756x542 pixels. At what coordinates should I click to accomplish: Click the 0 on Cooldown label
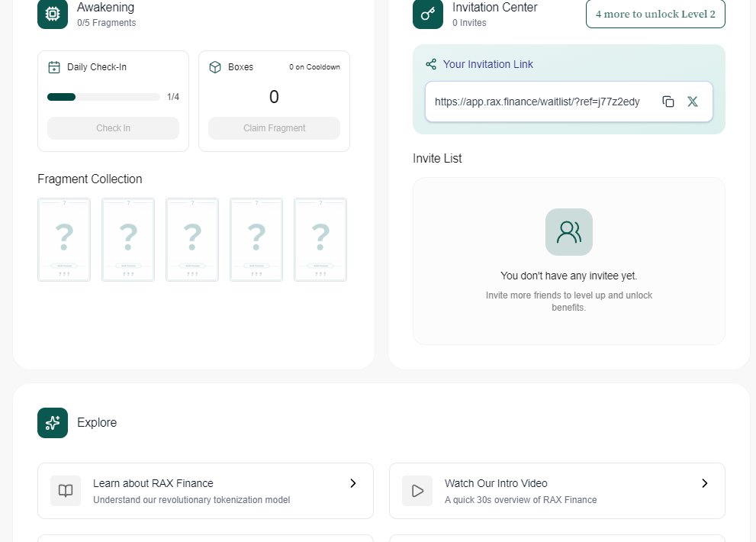[x=314, y=67]
